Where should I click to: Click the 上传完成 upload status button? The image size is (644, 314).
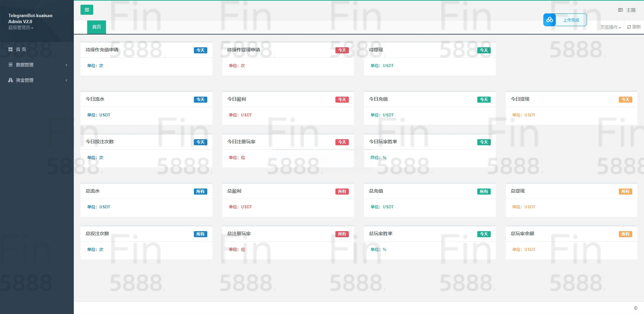point(571,20)
